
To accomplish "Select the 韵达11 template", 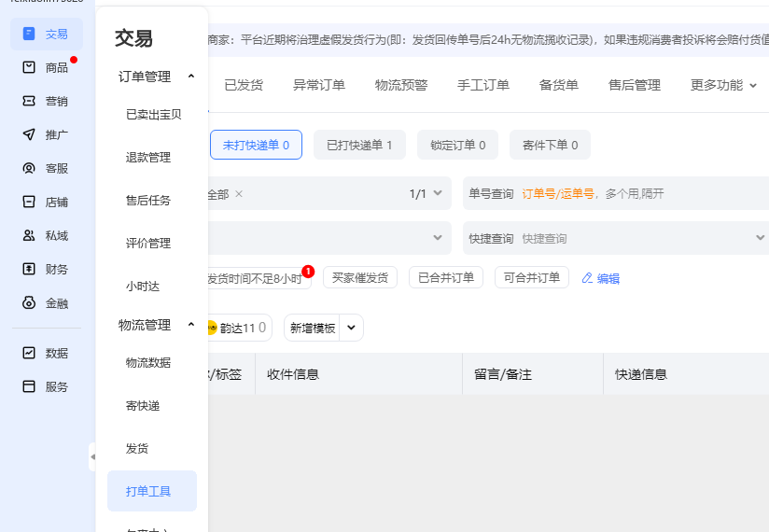I will (239, 328).
